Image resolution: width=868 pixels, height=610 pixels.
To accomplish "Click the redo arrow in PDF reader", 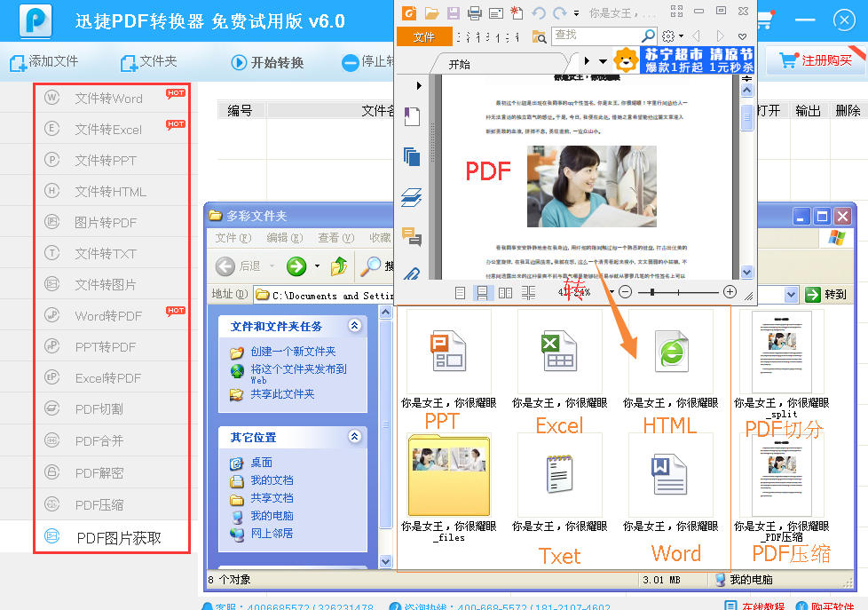I will click(560, 12).
